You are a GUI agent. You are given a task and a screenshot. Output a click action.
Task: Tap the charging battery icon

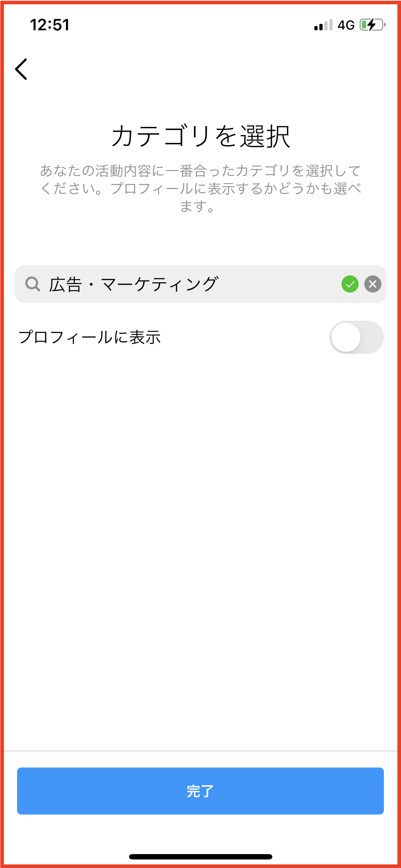click(372, 25)
